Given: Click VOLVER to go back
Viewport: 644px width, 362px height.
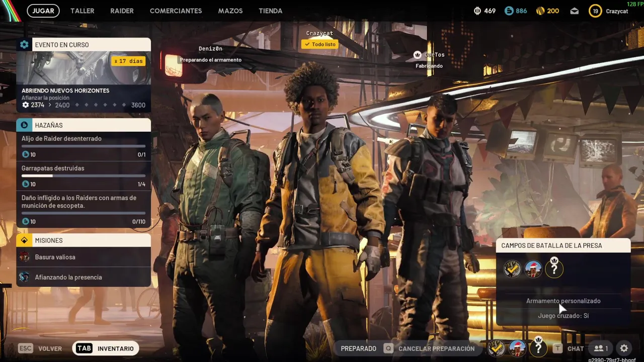Looking at the screenshot, I should point(50,348).
